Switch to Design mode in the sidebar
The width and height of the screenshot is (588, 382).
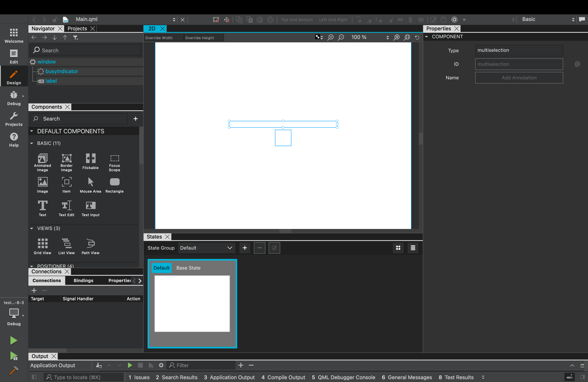14,76
